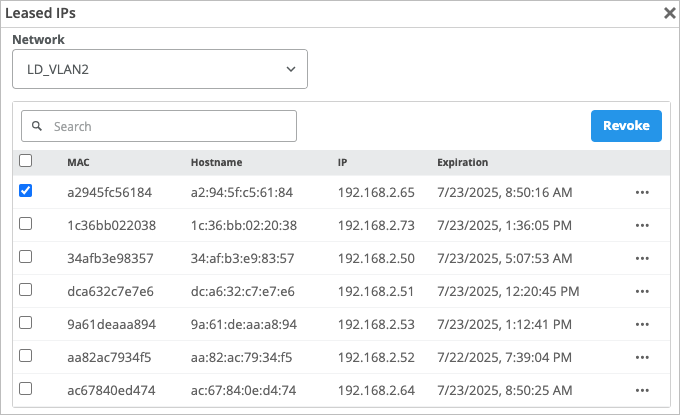Open more options for MAC 34afb3e98357 row
This screenshot has height=415, width=680.
click(642, 258)
